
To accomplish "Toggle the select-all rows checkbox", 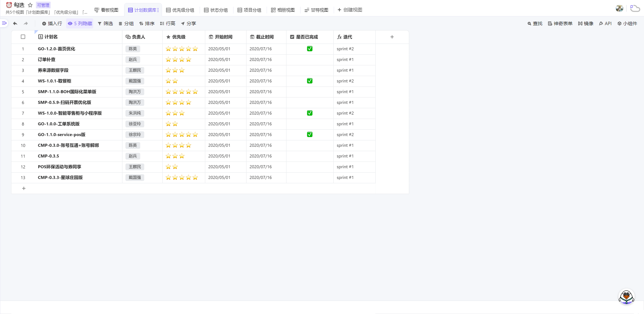I will [23, 37].
